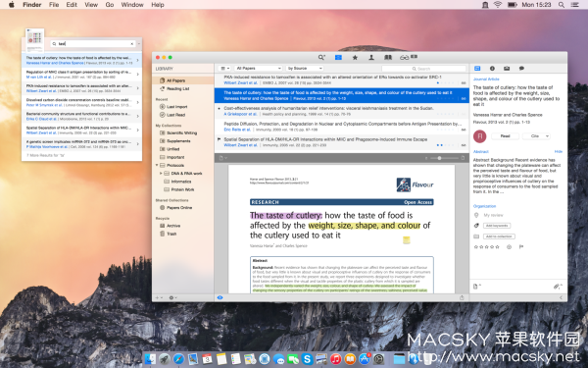This screenshot has width=588, height=368.
Task: Click the Add to collection button
Action: [x=499, y=237]
